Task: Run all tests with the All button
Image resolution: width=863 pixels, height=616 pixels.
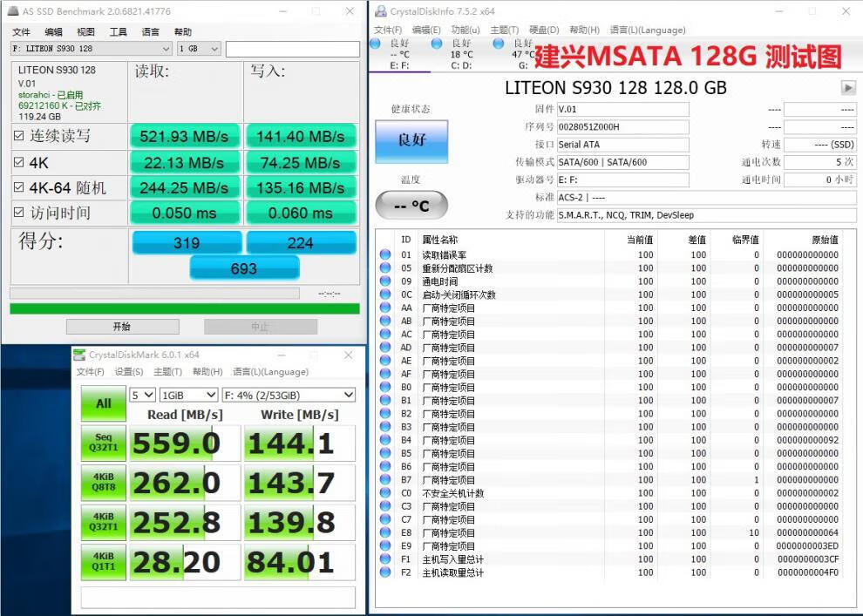Action: pyautogui.click(x=104, y=403)
